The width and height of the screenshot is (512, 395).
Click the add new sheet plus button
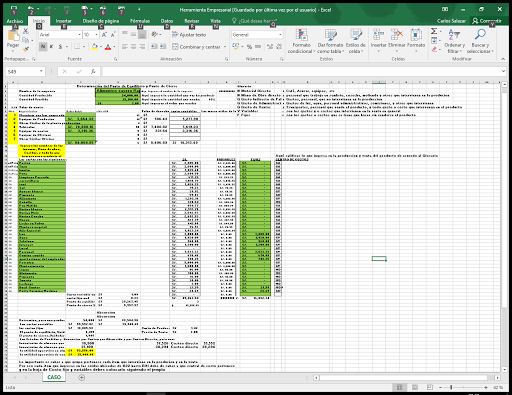coord(82,377)
